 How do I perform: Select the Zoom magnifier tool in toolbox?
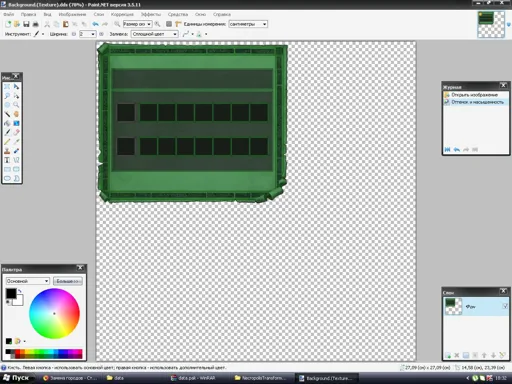tap(16, 105)
